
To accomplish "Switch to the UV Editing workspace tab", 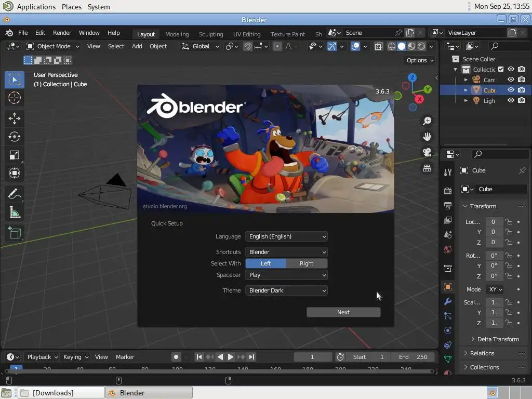I will [x=247, y=34].
